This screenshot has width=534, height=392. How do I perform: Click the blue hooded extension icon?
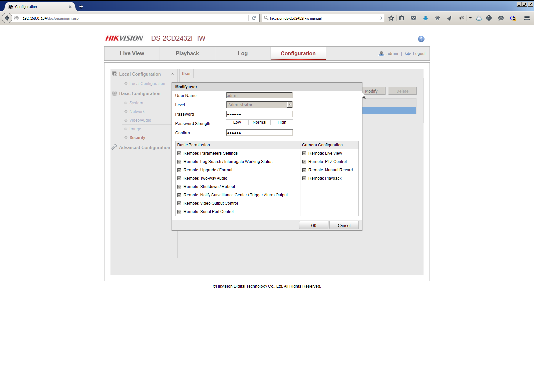[479, 18]
